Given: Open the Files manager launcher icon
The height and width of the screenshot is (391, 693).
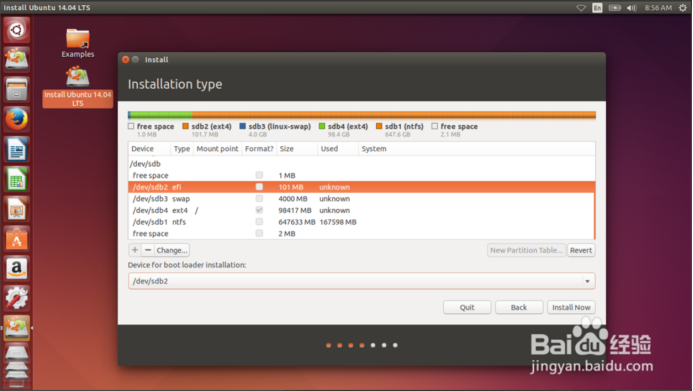Looking at the screenshot, I should pyautogui.click(x=17, y=89).
